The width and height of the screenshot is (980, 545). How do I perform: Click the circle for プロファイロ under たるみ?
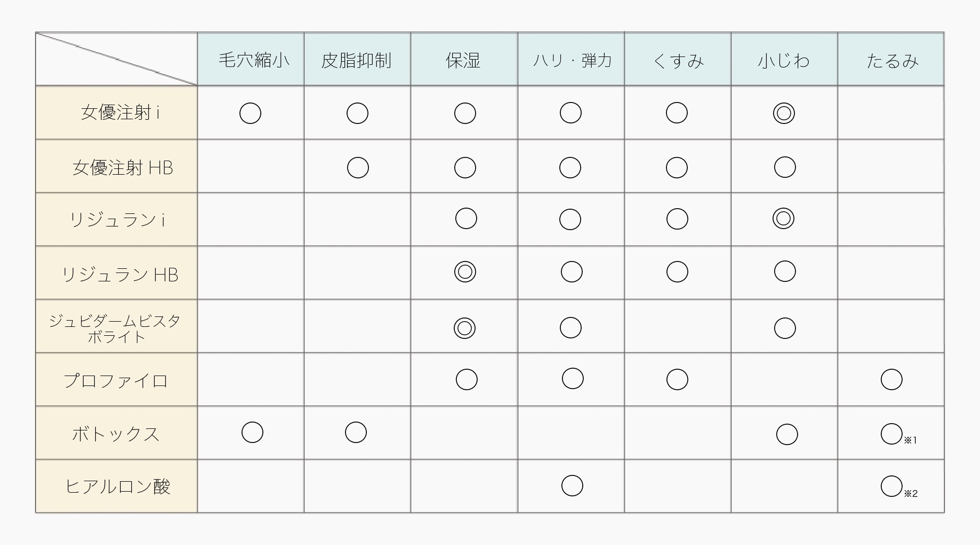coord(891,379)
